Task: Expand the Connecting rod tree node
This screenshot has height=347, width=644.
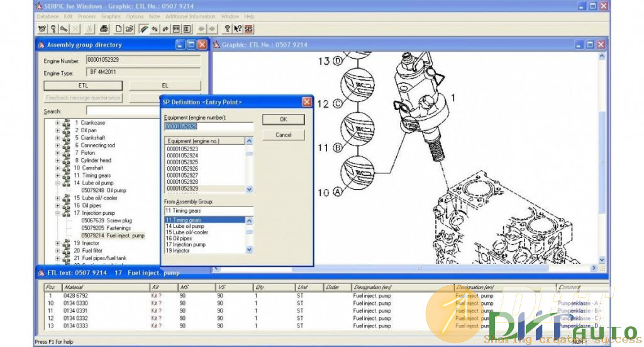Action: coord(57,145)
